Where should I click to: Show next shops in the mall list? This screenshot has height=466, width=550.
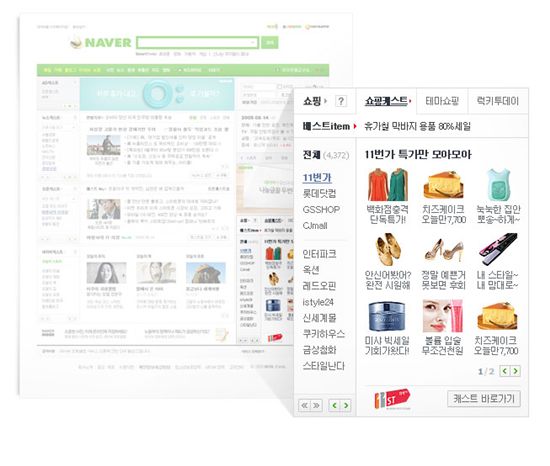click(x=346, y=405)
